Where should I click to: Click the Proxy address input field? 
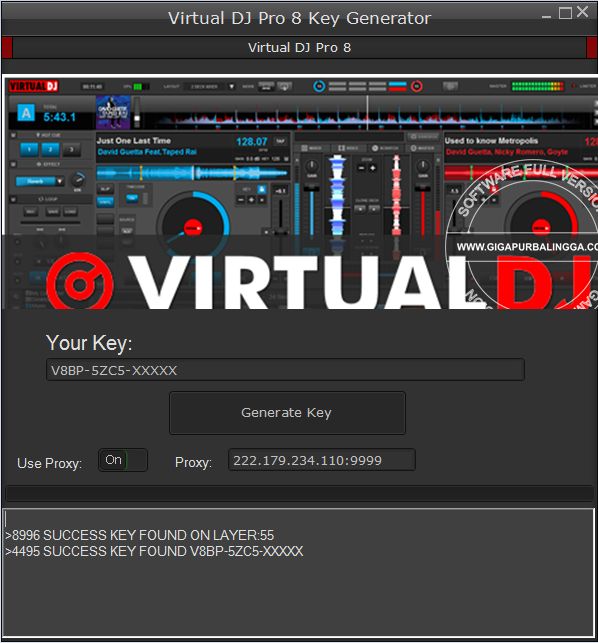[322, 460]
